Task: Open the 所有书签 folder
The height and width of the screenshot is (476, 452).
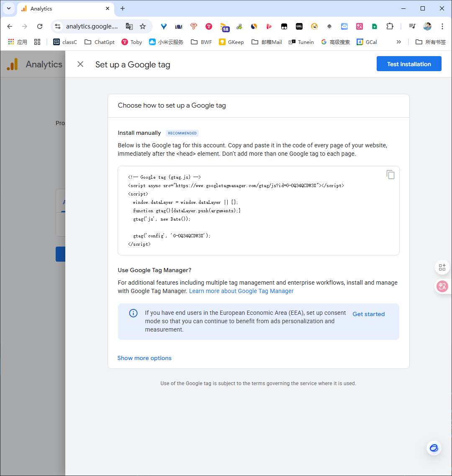Action: 431,42
